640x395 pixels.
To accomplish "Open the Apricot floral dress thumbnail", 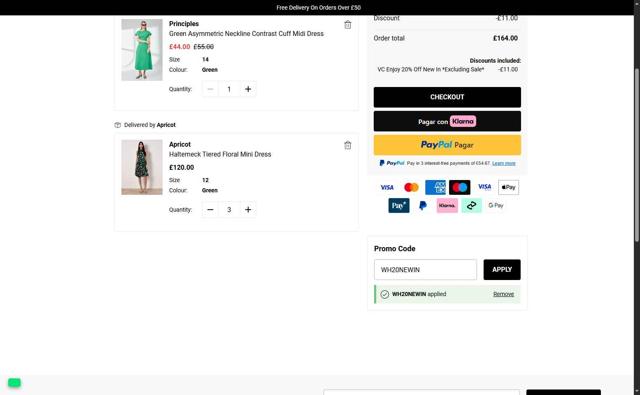I will (142, 167).
